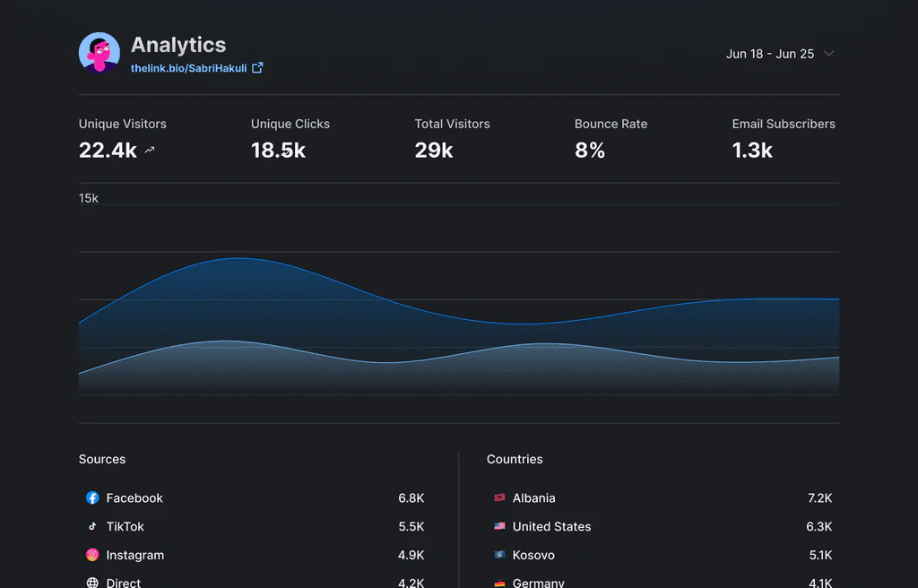Click the profile avatar image
The image size is (918, 588).
click(100, 53)
